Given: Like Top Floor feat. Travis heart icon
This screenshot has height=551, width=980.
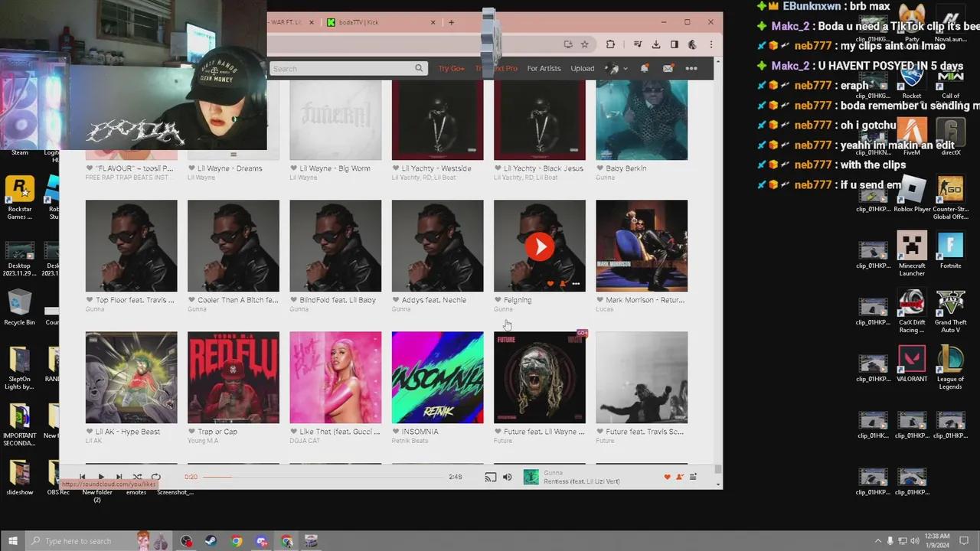Looking at the screenshot, I should coord(90,300).
